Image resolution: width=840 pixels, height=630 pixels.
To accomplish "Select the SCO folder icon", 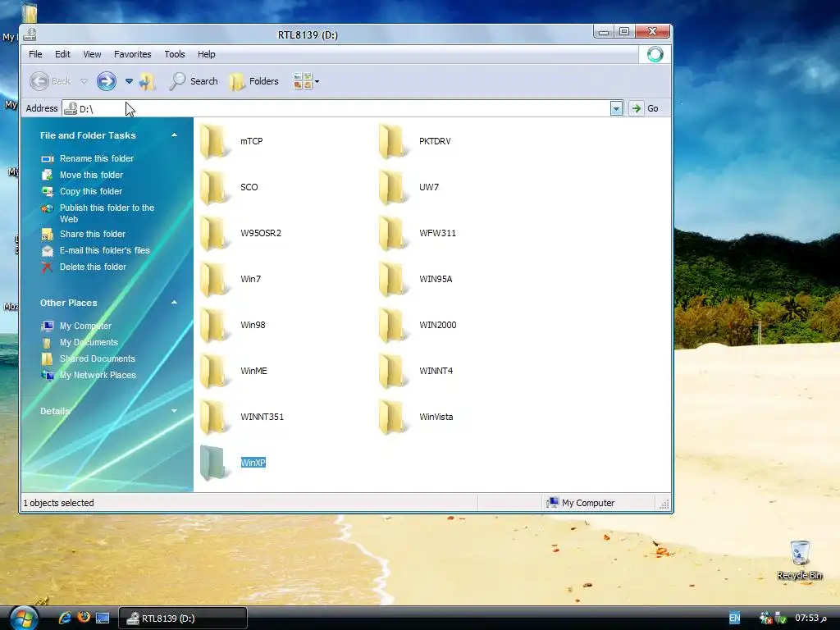I will click(x=214, y=188).
